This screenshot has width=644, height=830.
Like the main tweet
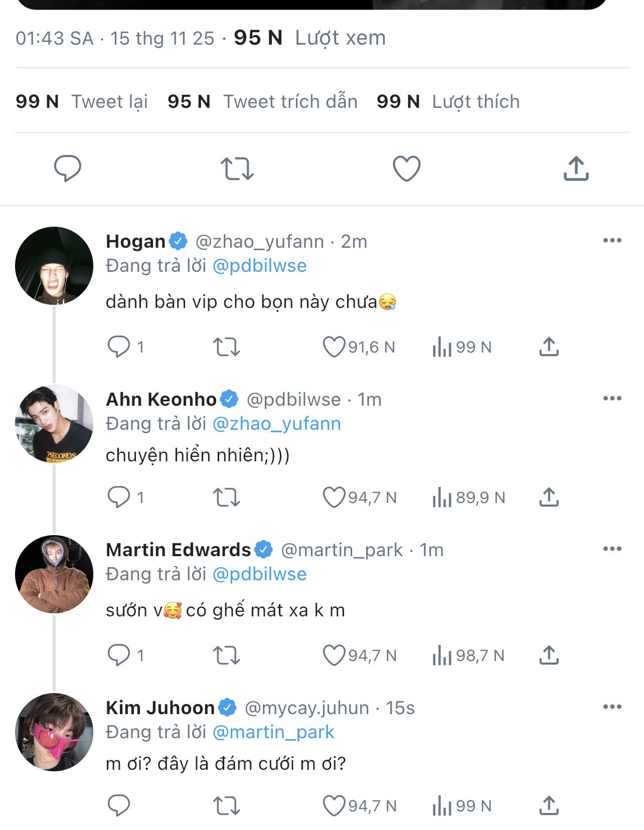[406, 169]
